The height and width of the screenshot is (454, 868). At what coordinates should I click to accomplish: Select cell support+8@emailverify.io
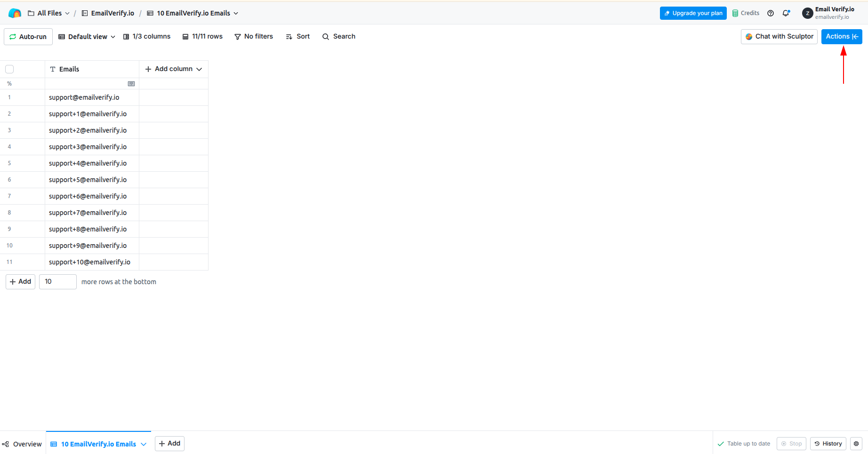click(92, 229)
